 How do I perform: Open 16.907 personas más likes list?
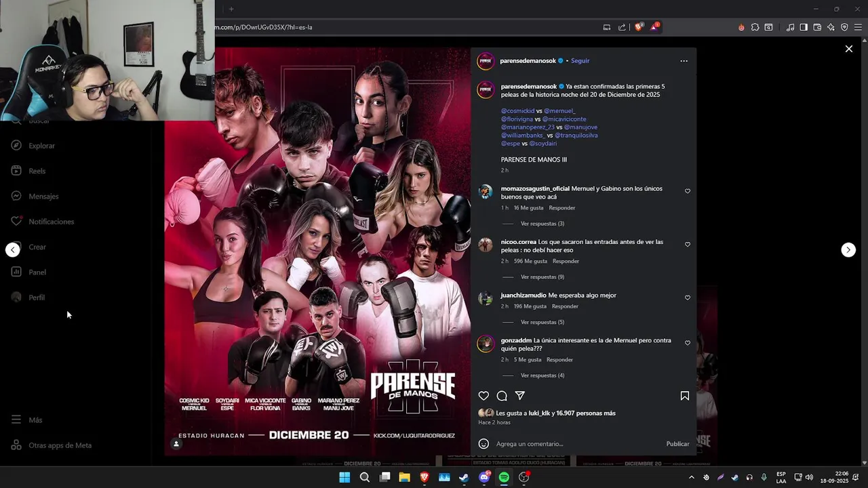pyautogui.click(x=586, y=413)
